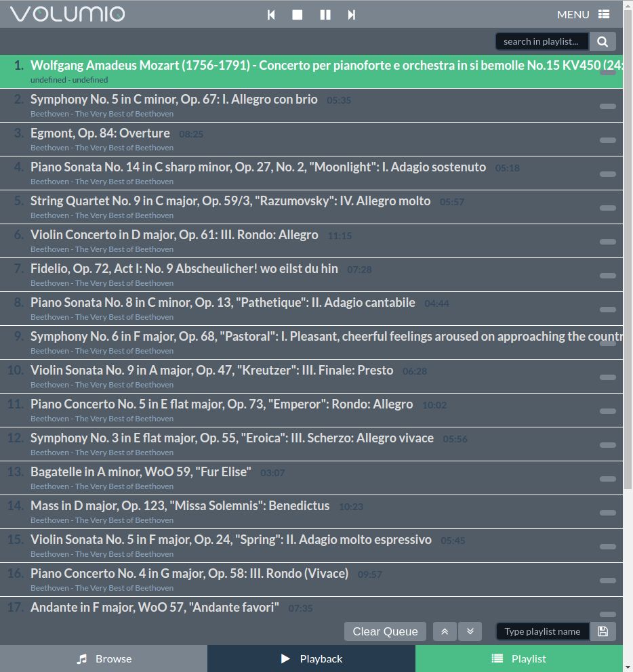Remove Fur Elise from queue
Viewport: 633px width, 672px height.
tap(608, 479)
